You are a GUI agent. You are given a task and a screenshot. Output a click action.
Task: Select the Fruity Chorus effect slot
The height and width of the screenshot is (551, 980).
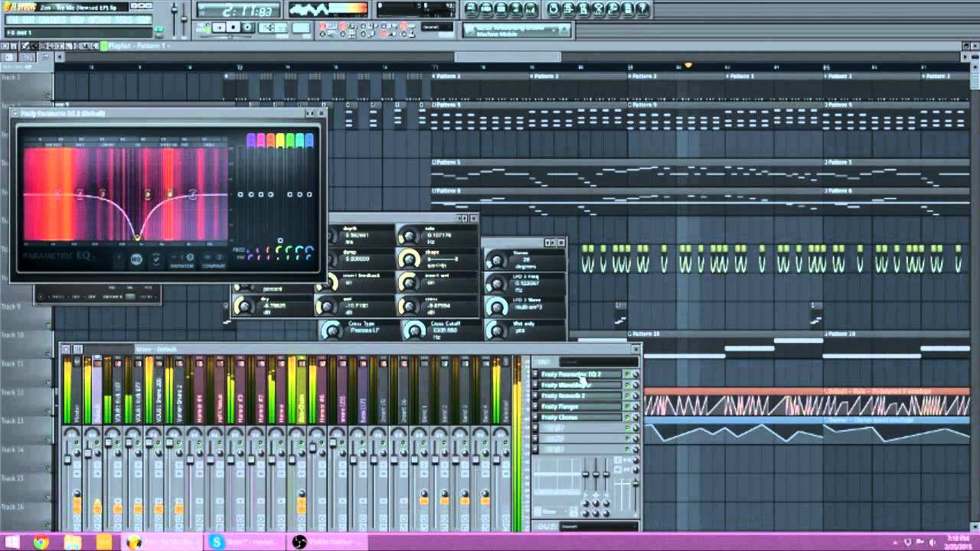pos(580,417)
